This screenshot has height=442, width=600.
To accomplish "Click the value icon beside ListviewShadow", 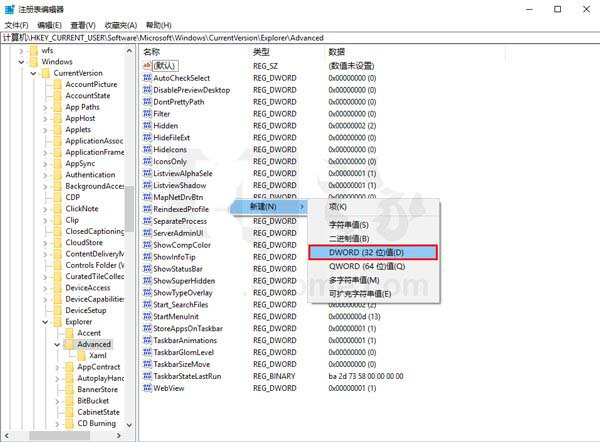I will (x=147, y=185).
